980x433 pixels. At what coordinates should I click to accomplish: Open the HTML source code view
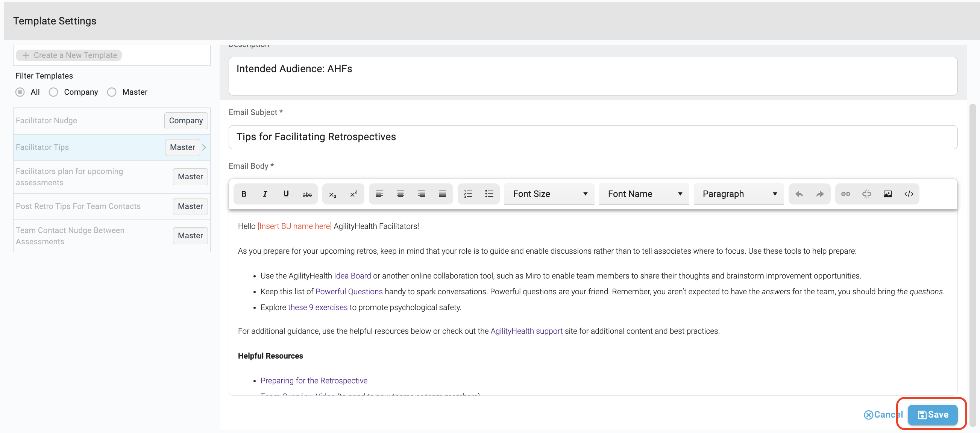pos(909,194)
